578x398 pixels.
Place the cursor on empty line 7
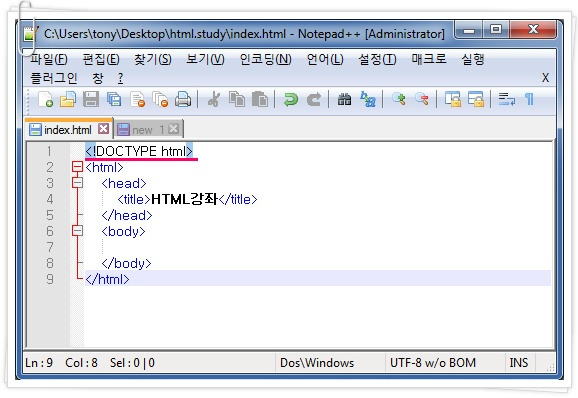(317, 247)
